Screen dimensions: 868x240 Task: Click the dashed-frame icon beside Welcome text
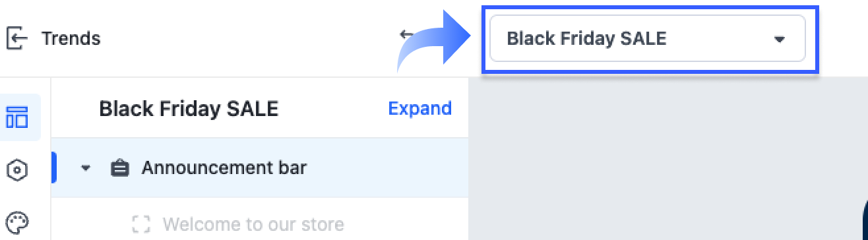pyautogui.click(x=141, y=224)
